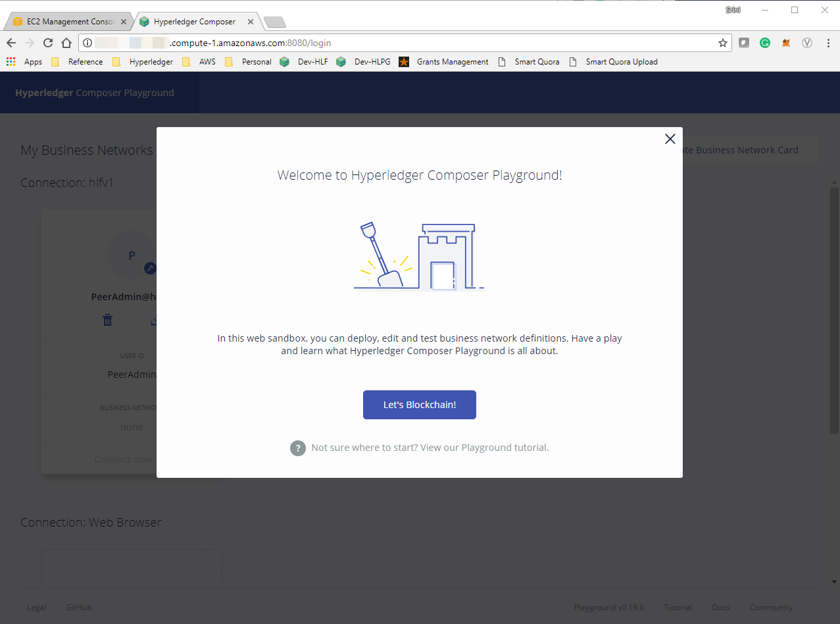Click the Srini profile name in title bar

click(x=733, y=10)
